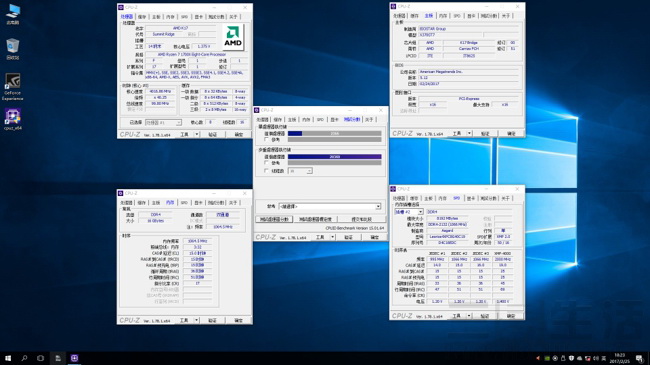650x365 pixels.
Task: Open the Windows Start menu
Action: click(8, 358)
